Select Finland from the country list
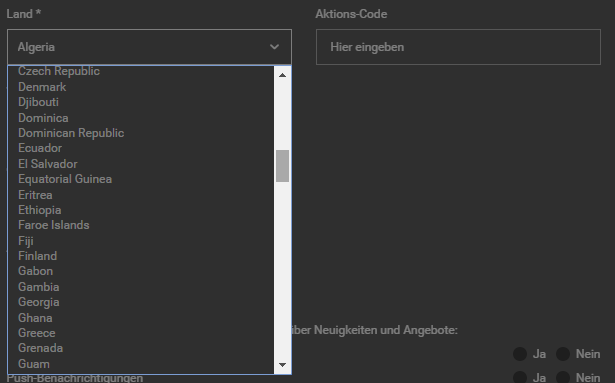The width and height of the screenshot is (615, 383). (141, 256)
